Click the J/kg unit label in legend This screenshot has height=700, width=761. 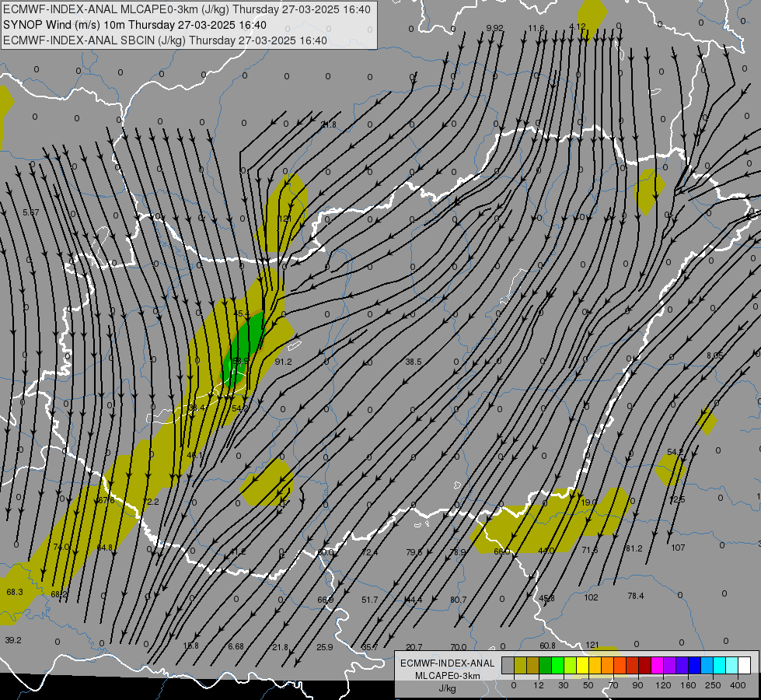pos(448,688)
